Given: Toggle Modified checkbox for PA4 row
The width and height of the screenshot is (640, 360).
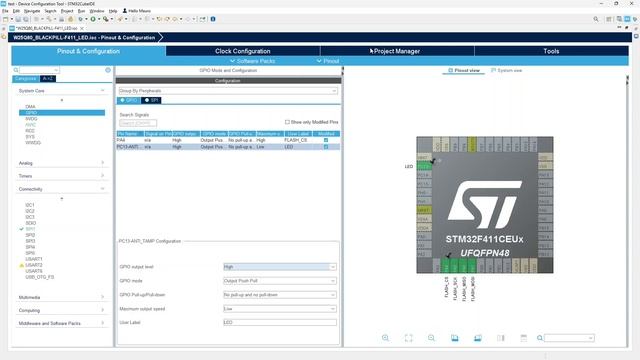Looking at the screenshot, I should tap(326, 140).
